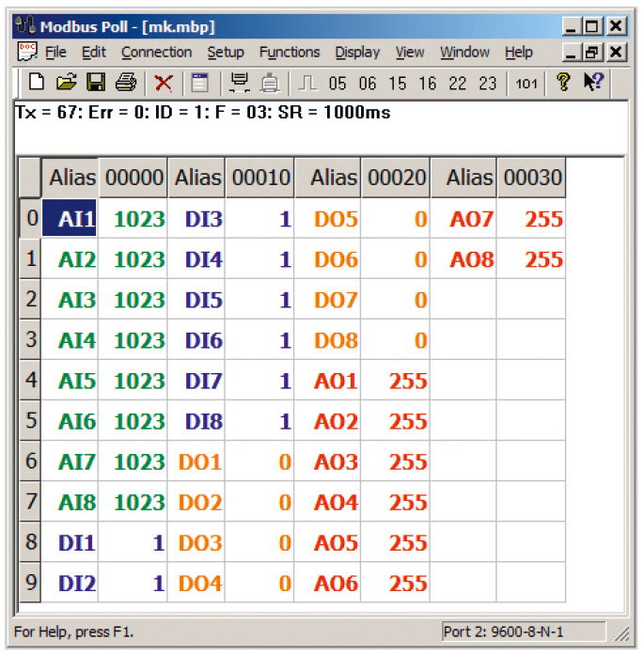
Task: Open the Functions menu
Action: (x=290, y=53)
